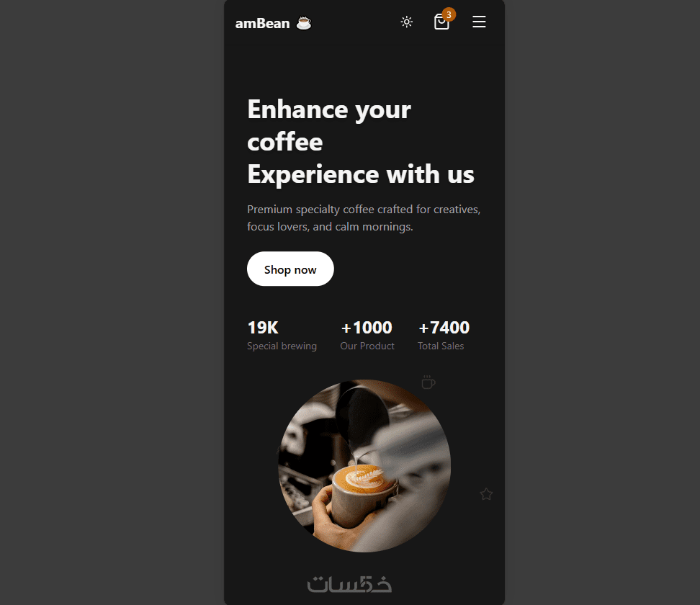Open the circular latte art photo

pyautogui.click(x=364, y=466)
